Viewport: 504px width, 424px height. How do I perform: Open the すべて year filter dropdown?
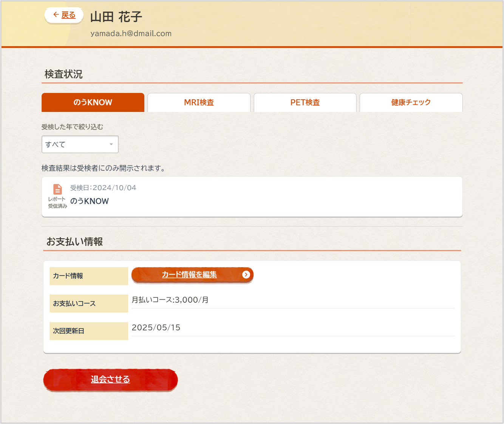(76, 144)
